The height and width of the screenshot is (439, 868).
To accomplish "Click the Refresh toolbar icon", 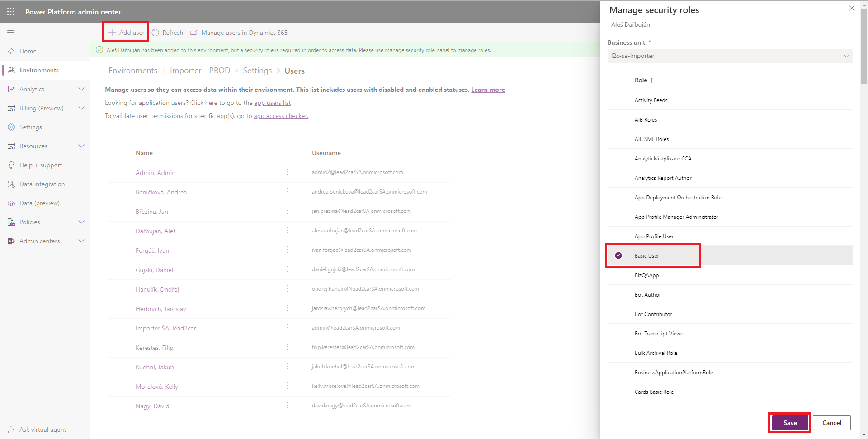I will (156, 33).
